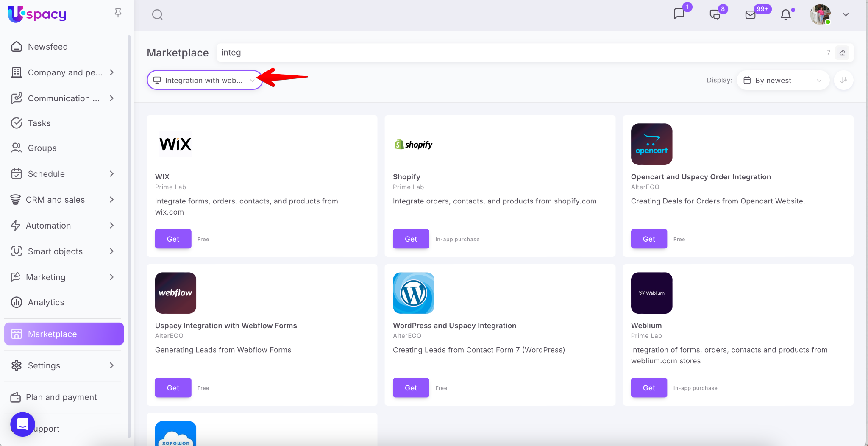Click the search magnifier icon in top bar
The height and width of the screenshot is (446, 868).
point(157,15)
